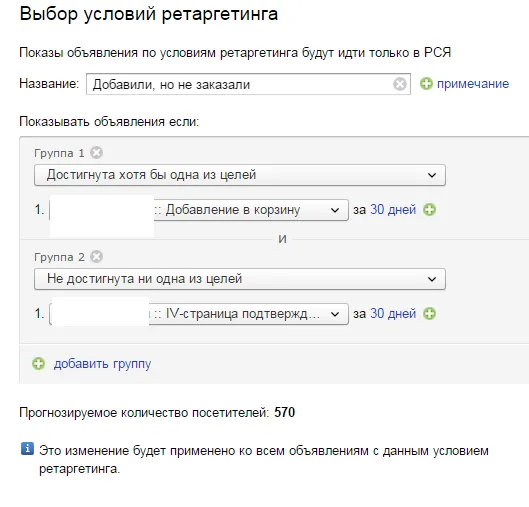Remove Группа 2 with its X icon
Image resolution: width=529 pixels, height=507 pixels.
coord(96,257)
